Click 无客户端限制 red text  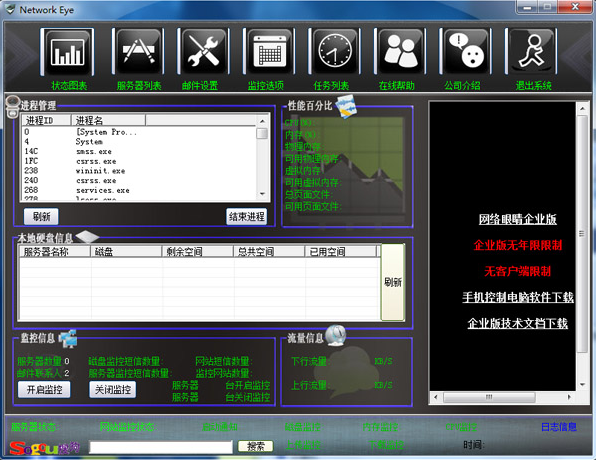coord(517,271)
